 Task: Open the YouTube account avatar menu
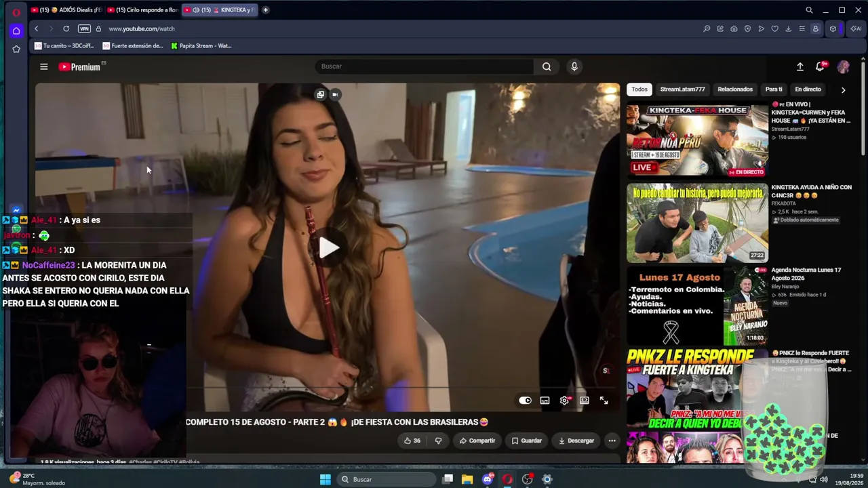coord(843,66)
